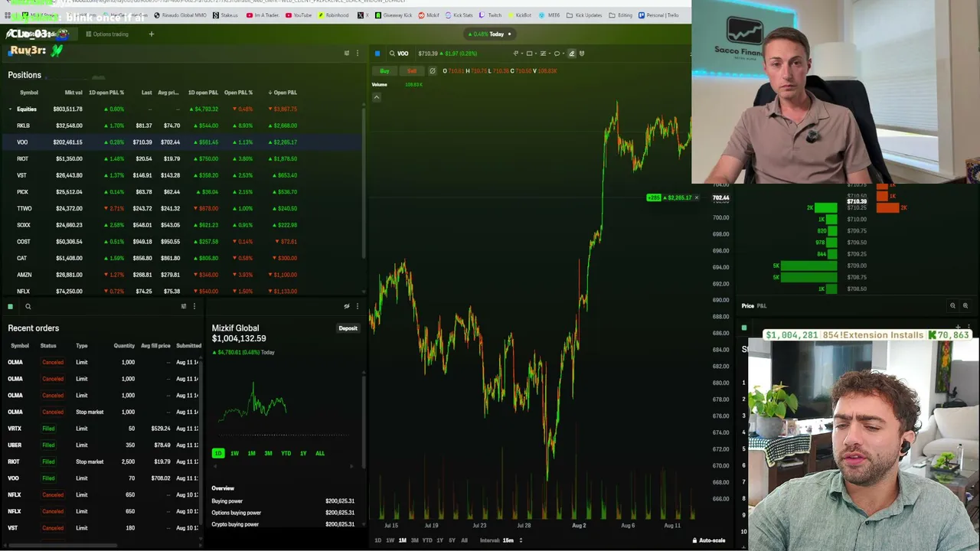Open the chart alerts bubble dropdown

pos(558,54)
